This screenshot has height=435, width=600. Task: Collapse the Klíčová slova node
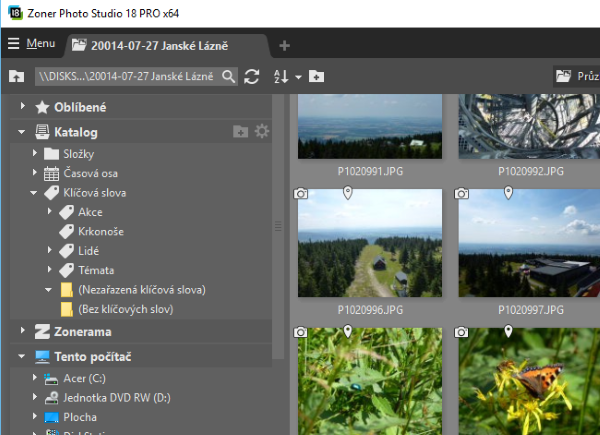tap(34, 193)
